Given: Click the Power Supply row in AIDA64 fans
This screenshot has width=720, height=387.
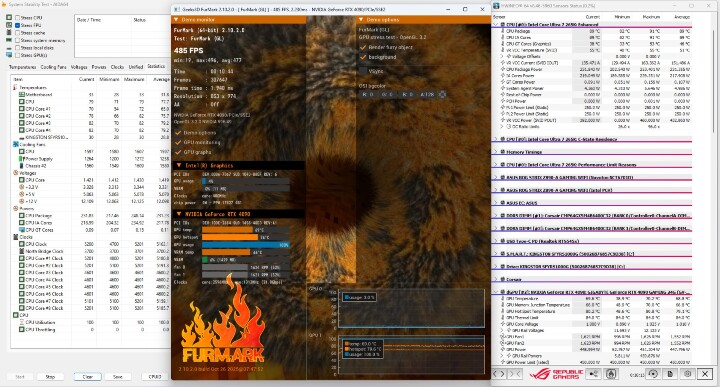Looking at the screenshot, I should pyautogui.click(x=90, y=159).
